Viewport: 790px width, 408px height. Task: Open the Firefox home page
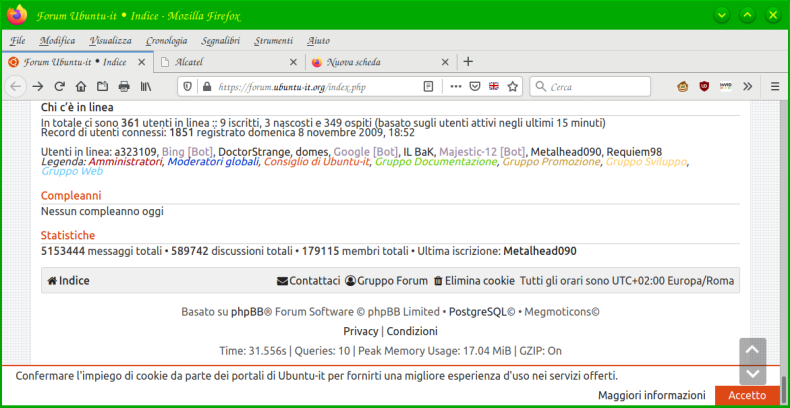[x=81, y=87]
